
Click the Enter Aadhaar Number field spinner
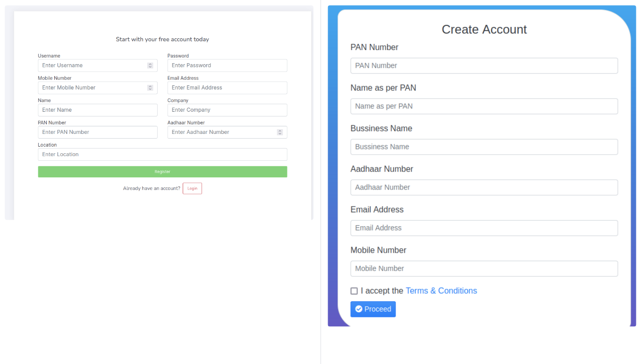pyautogui.click(x=280, y=132)
